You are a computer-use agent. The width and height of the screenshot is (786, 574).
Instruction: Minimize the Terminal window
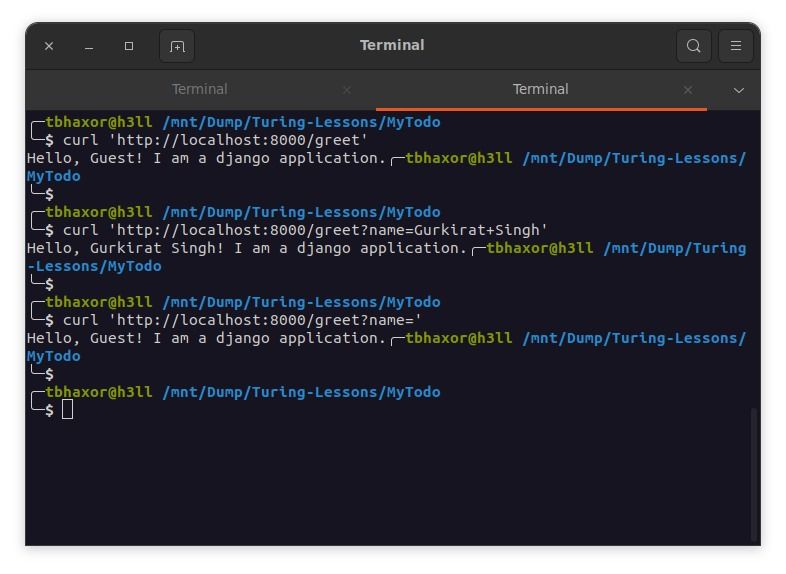[x=89, y=46]
